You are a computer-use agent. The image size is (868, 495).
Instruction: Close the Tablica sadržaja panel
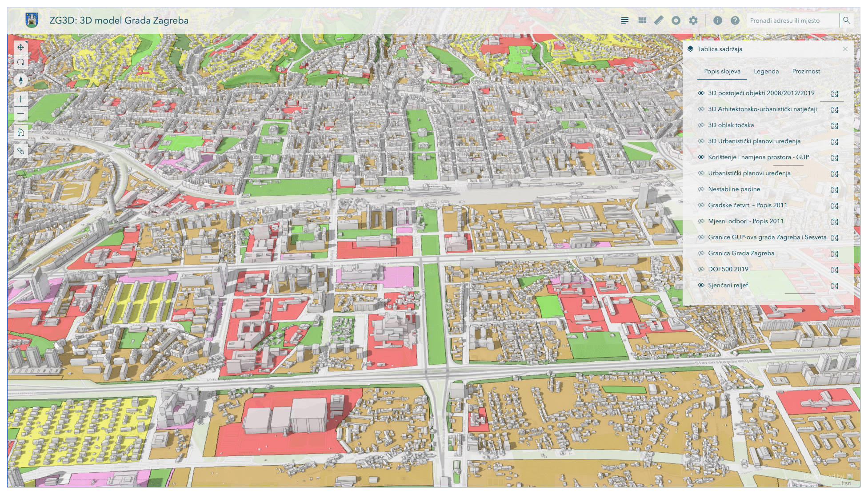point(845,49)
